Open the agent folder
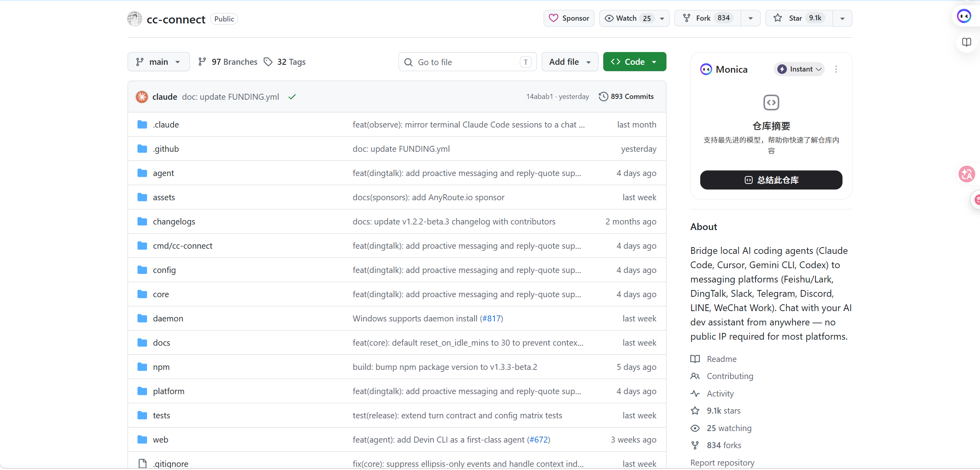The width and height of the screenshot is (980, 470). pos(163,173)
